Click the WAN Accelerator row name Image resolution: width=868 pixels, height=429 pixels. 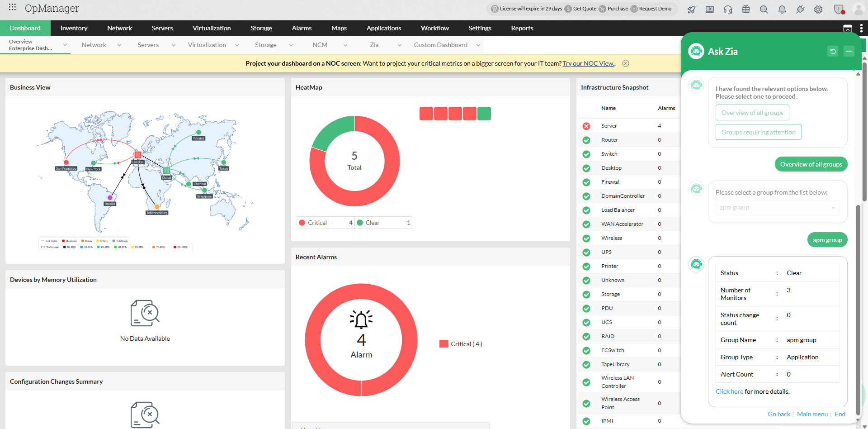(622, 224)
